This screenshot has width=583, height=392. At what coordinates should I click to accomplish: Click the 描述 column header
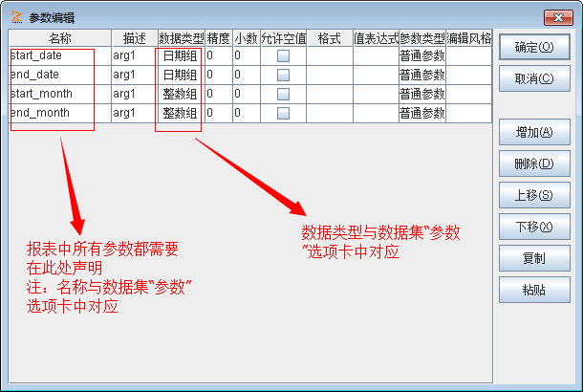(x=135, y=38)
